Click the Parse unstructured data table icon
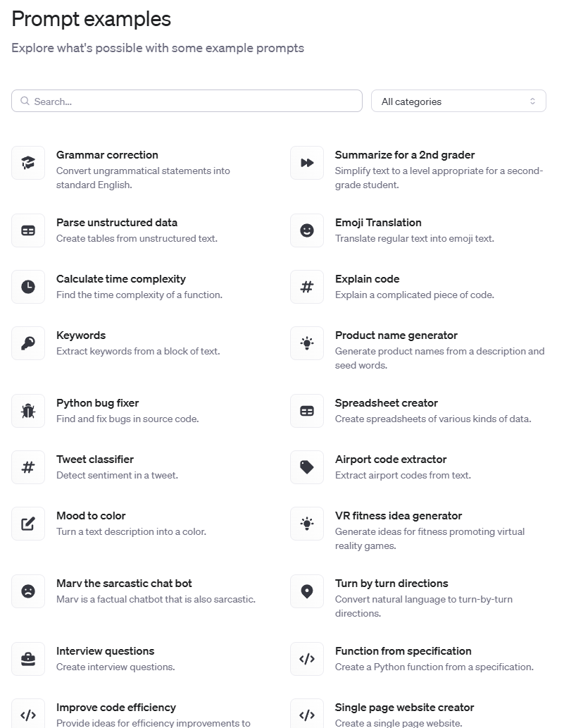564x728 pixels. 28,230
